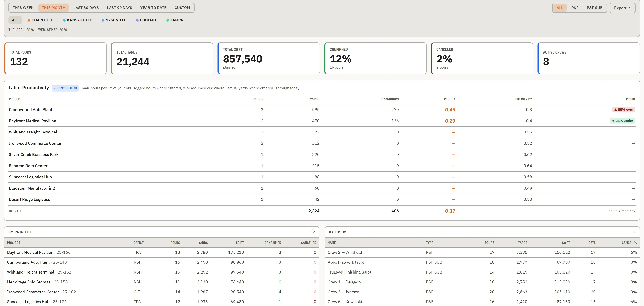Sort Labor Productivity by BID MH / CY
This screenshot has width=644, height=306.
[523, 99]
